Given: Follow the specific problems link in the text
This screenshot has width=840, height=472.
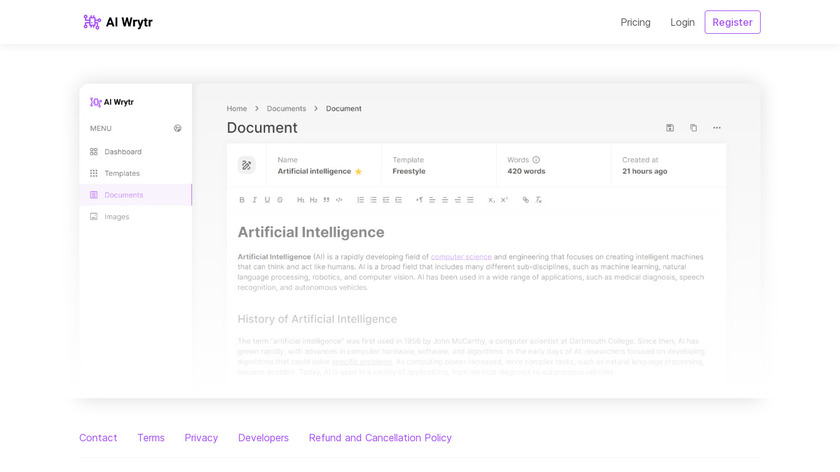Looking at the screenshot, I should (362, 362).
